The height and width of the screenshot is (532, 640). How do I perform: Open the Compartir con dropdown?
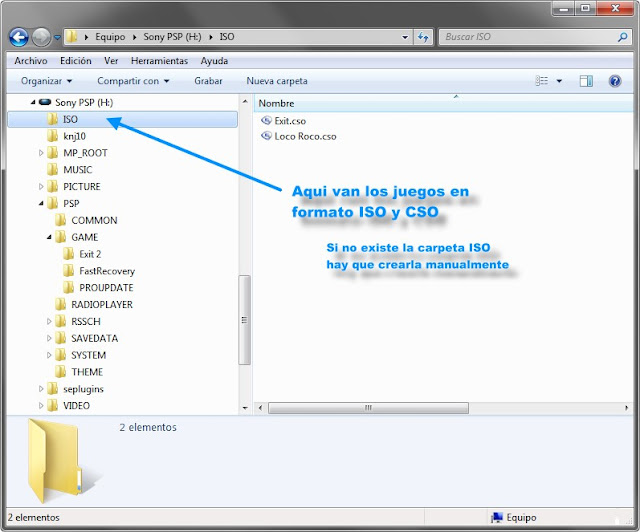133,81
